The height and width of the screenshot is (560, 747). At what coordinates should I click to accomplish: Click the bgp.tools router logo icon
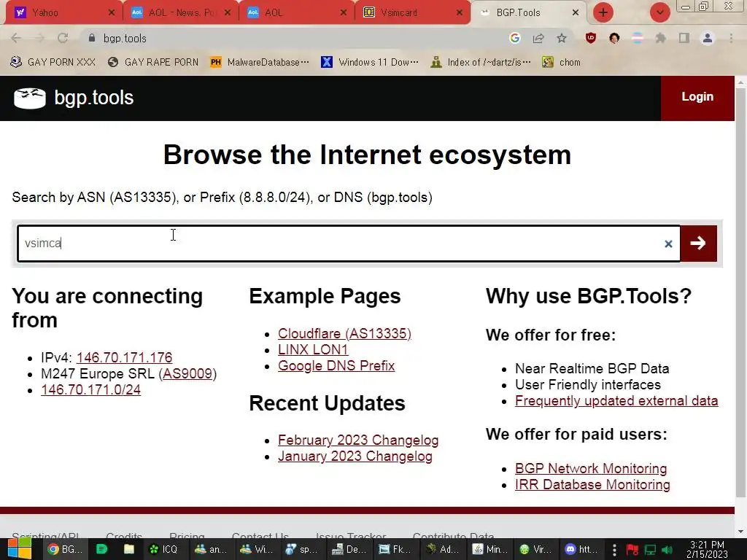coord(29,98)
